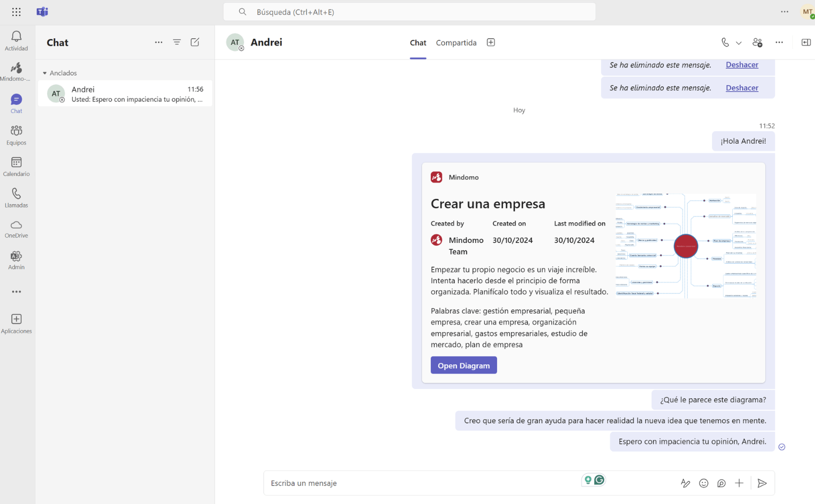Viewport: 815px width, 504px height.
Task: Show more apps ellipsis in sidebar
Action: click(x=16, y=292)
